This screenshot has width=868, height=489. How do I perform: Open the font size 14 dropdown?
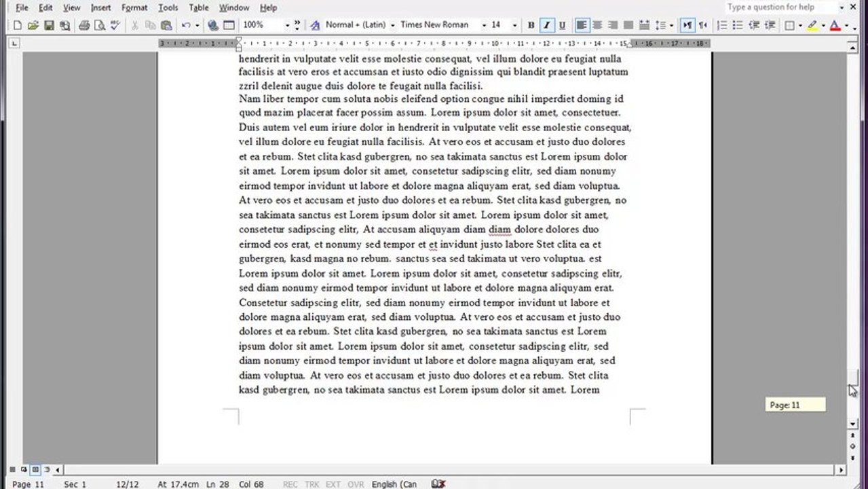tap(514, 25)
